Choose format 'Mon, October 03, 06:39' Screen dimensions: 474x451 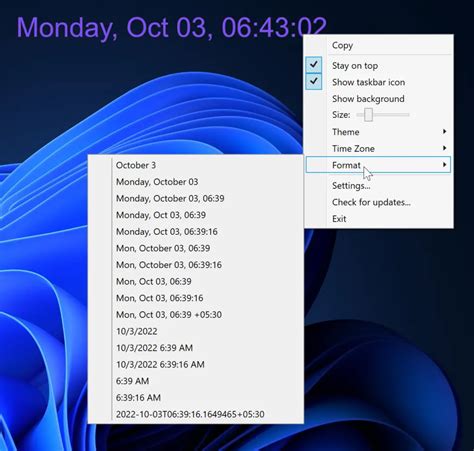point(196,248)
